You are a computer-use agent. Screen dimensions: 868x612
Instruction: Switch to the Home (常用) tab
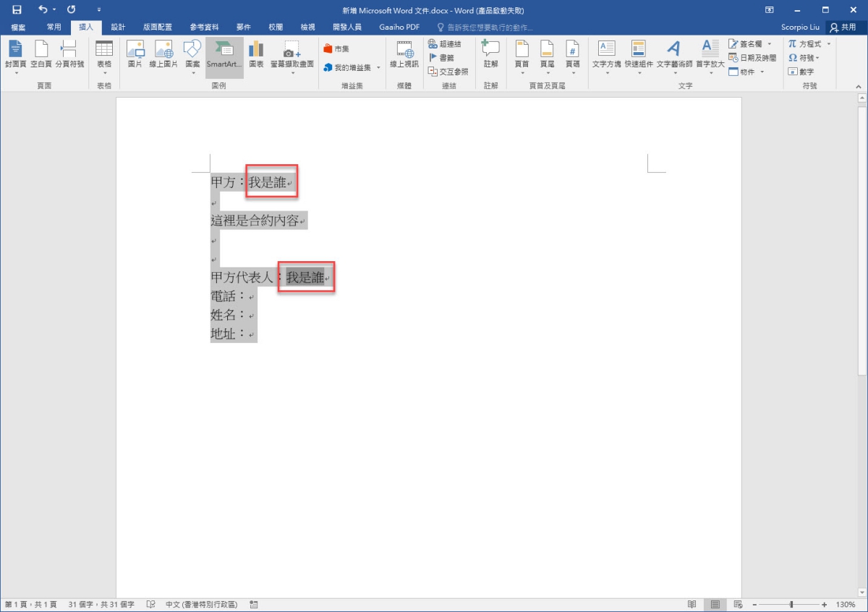54,27
